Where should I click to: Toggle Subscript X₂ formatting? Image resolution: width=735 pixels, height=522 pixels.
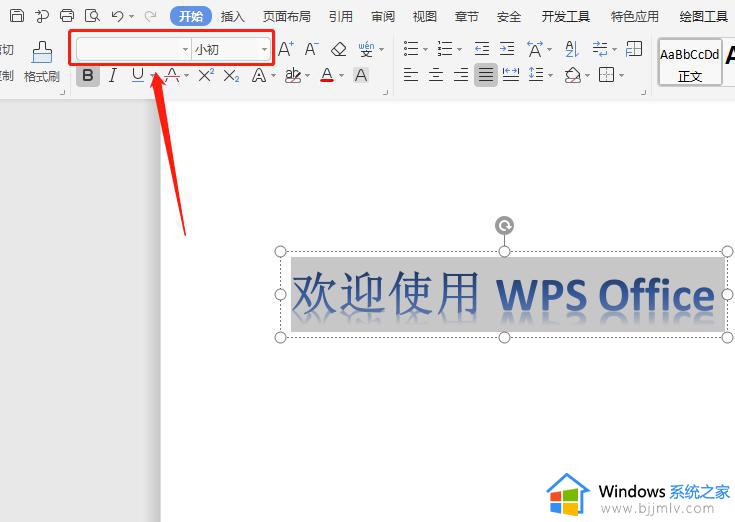click(x=231, y=75)
